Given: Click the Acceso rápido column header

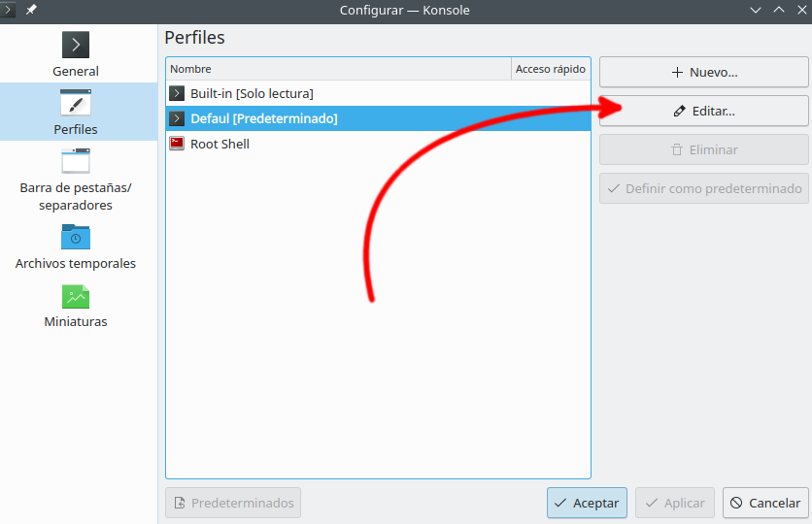Looking at the screenshot, I should click(x=550, y=69).
